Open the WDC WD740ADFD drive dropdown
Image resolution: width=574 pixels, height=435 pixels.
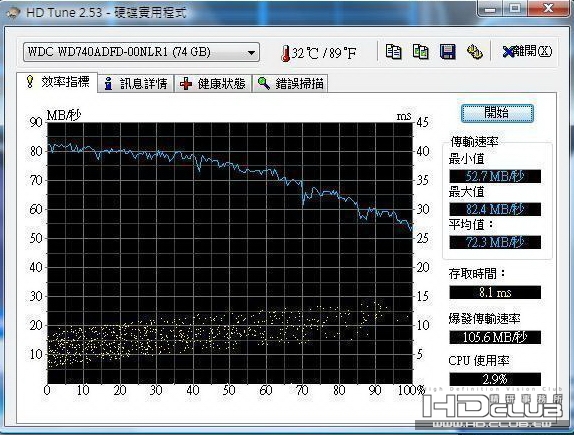141,52
